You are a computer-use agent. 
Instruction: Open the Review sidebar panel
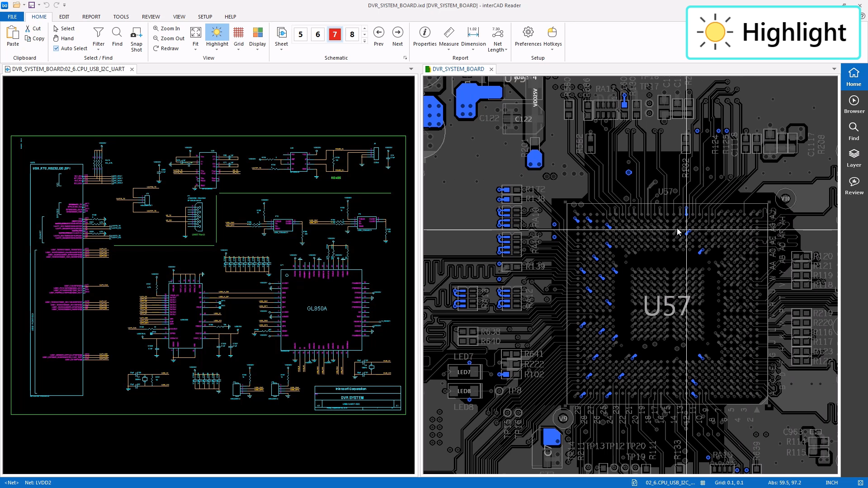tap(854, 185)
